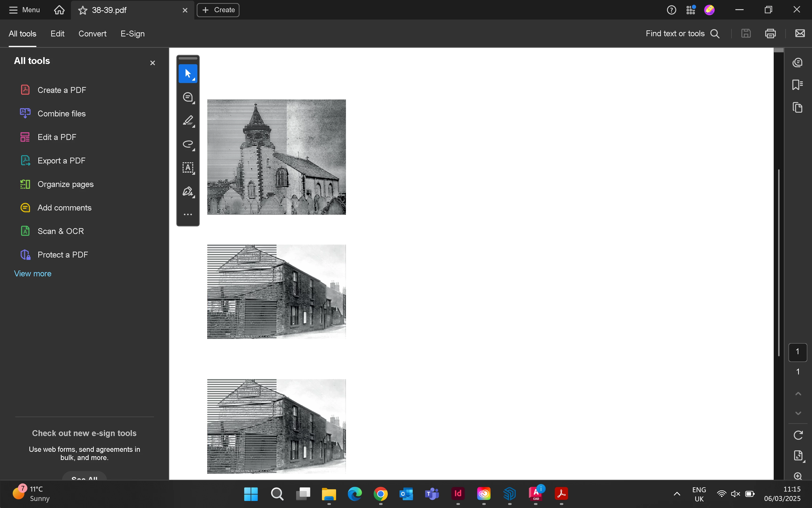Show hidden system tray icons chevron
Viewport: 812px width, 508px height.
pyautogui.click(x=677, y=494)
